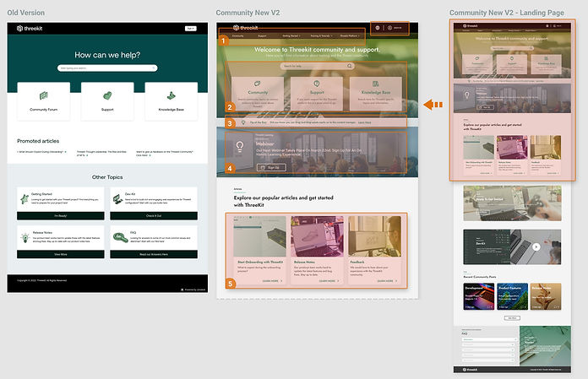This screenshot has height=379, width=588.
Task: Click See More button below community posts
Action: coord(512,318)
